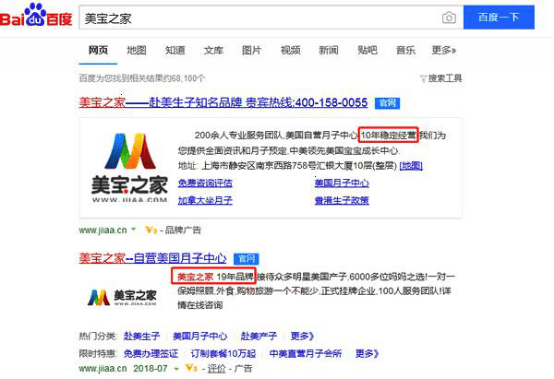The height and width of the screenshot is (379, 554).
Task: Expand dropdown arrow after 2018-07 date
Action: [176, 369]
